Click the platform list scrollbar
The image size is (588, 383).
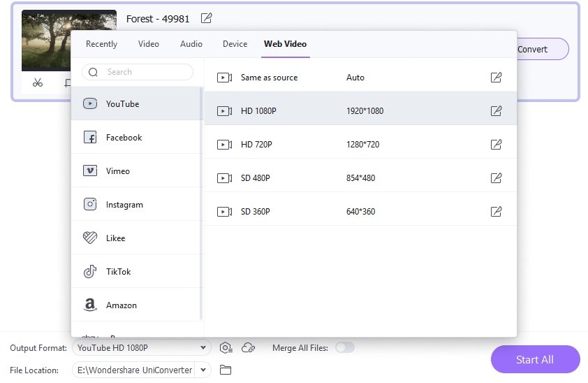tap(201, 203)
